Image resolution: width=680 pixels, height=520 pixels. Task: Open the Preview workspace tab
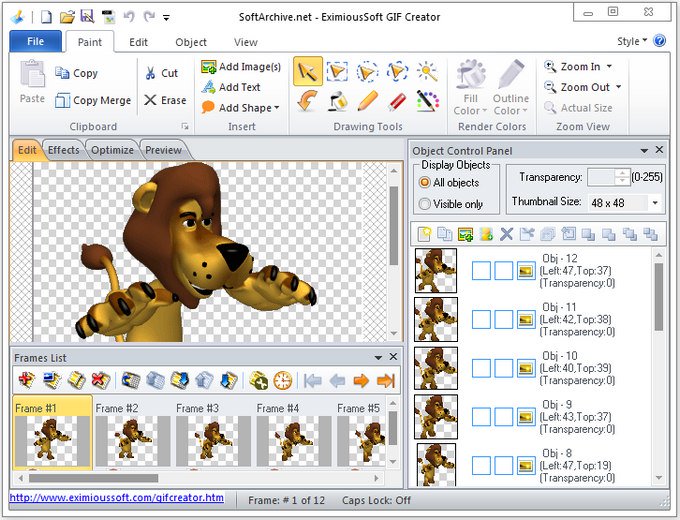click(163, 150)
